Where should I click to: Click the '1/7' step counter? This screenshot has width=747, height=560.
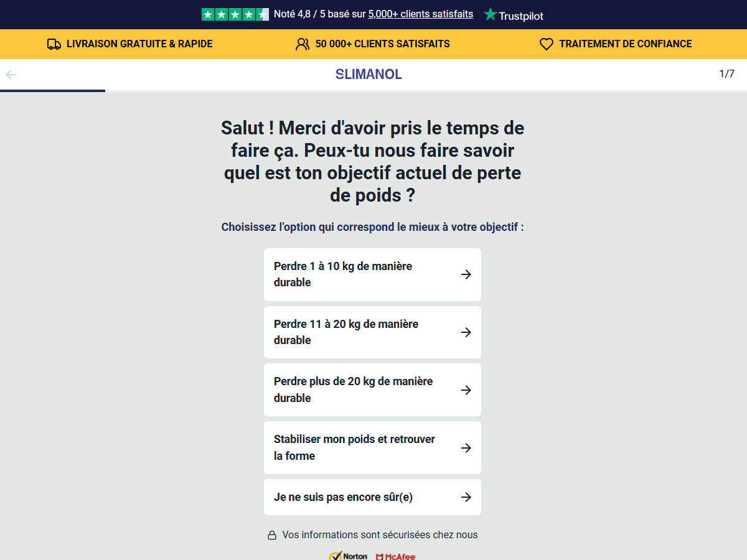726,74
